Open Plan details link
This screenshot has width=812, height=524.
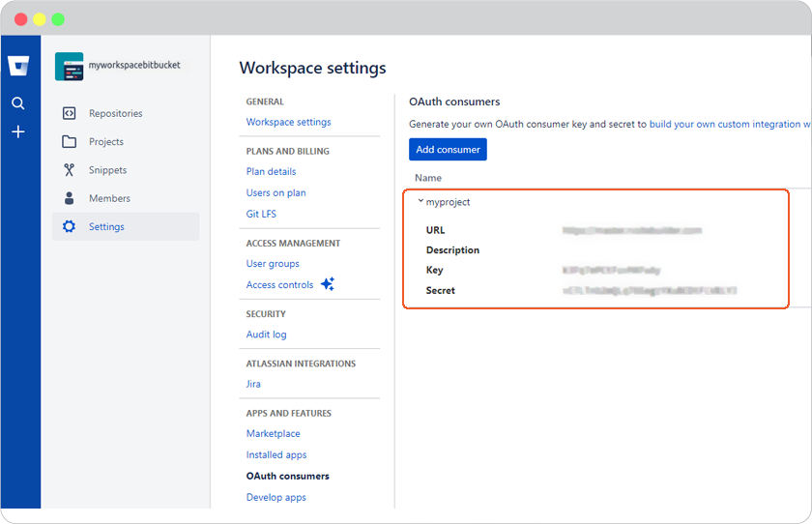(x=271, y=171)
